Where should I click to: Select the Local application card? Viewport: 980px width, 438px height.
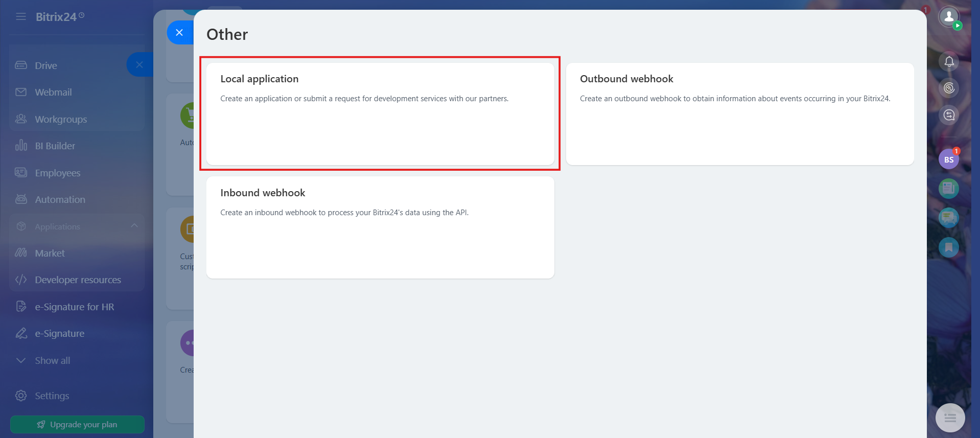coord(380,113)
